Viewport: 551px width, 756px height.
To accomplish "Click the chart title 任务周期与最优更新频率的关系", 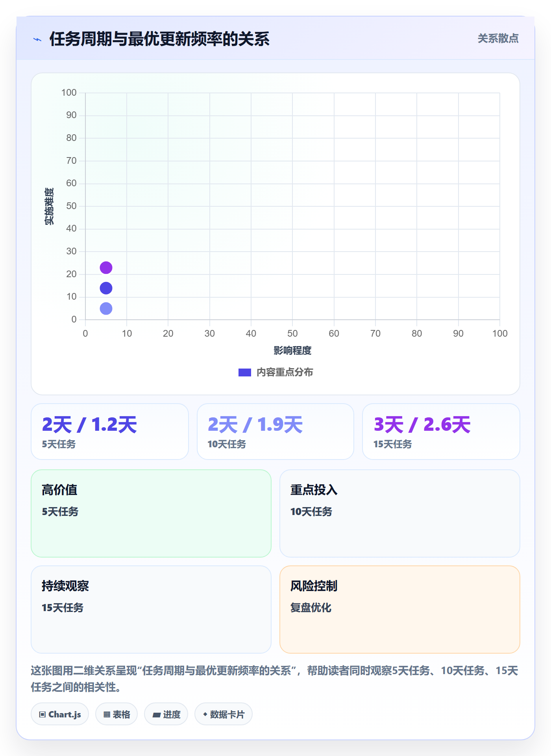I will [x=159, y=39].
